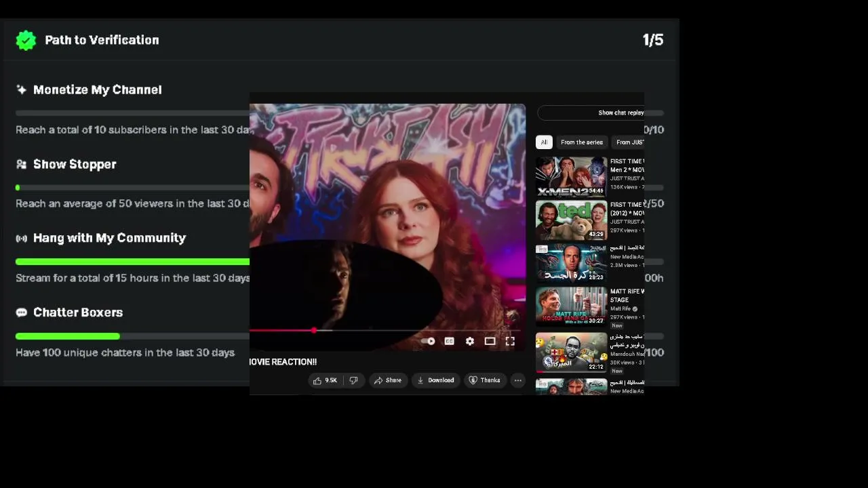Open the 28:23 Arabic video thumbnail
The height and width of the screenshot is (488, 868).
[x=571, y=263]
